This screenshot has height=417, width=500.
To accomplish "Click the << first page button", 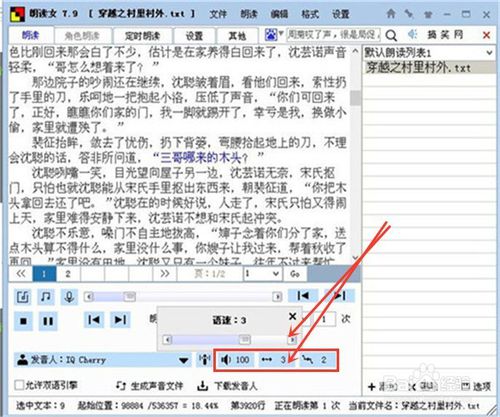I will click(x=21, y=274).
